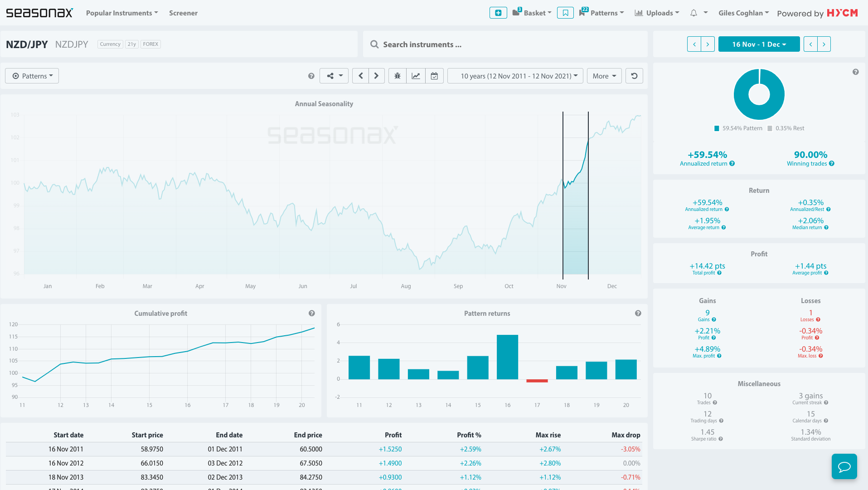The width and height of the screenshot is (868, 490).
Task: Open the Uploads dropdown
Action: (657, 13)
